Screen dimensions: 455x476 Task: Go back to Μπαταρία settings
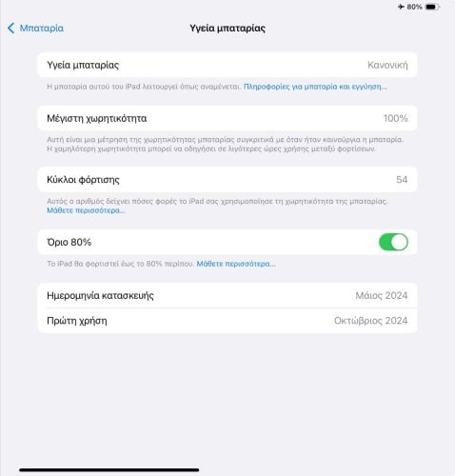[x=35, y=29]
